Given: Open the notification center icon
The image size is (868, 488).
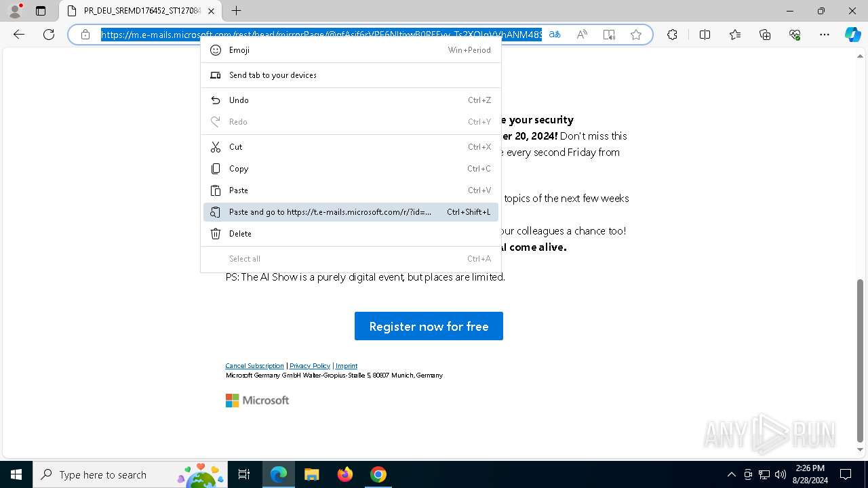Looking at the screenshot, I should pyautogui.click(x=846, y=474).
